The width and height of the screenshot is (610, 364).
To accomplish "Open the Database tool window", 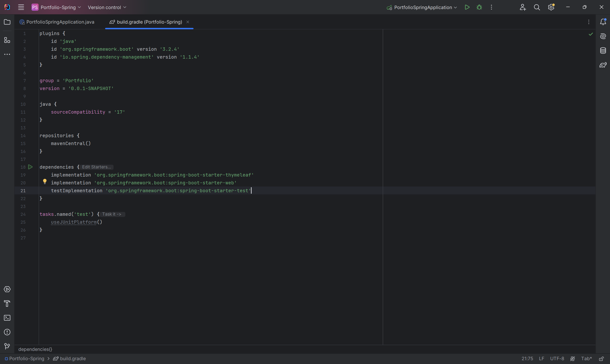I will click(x=603, y=51).
